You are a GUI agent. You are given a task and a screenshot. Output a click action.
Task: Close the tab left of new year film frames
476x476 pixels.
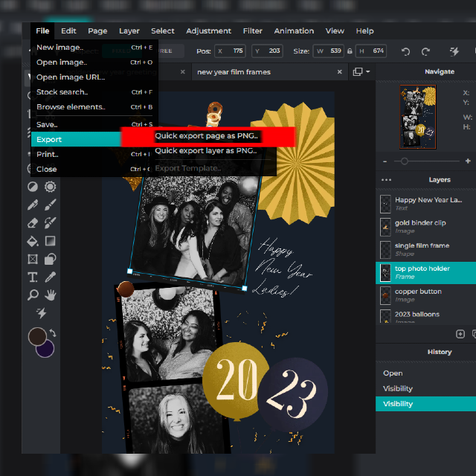pyautogui.click(x=183, y=72)
